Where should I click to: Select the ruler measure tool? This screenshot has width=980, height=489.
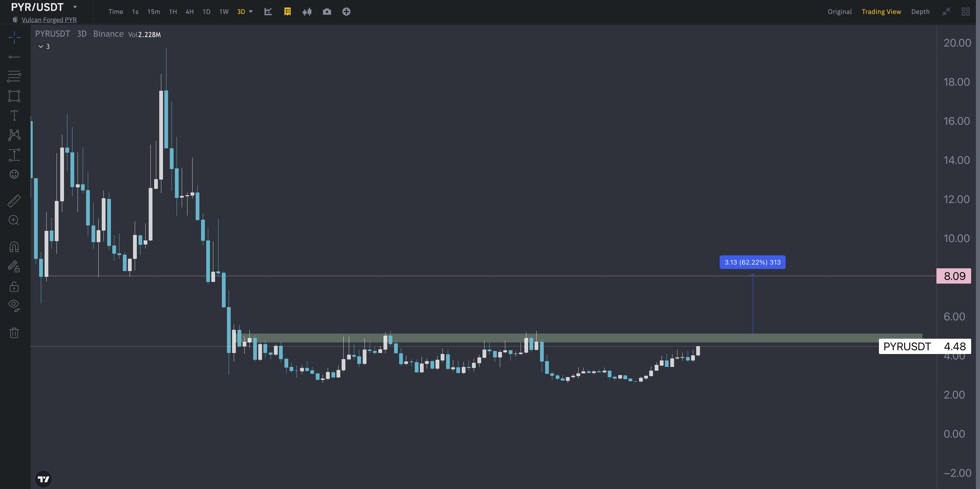coord(14,201)
